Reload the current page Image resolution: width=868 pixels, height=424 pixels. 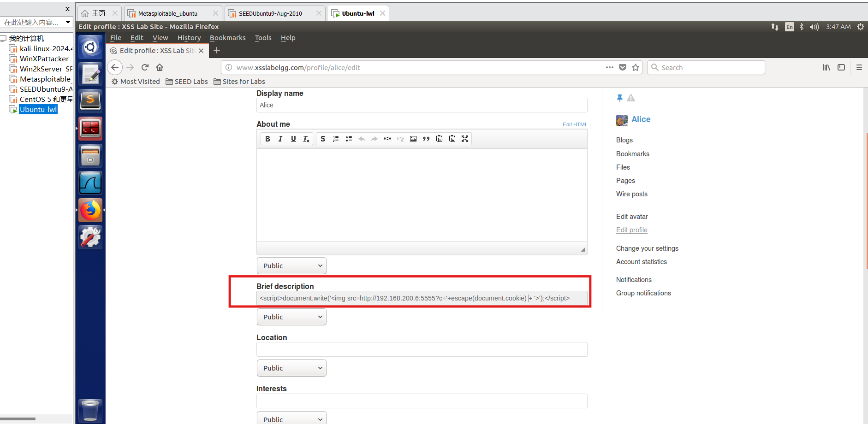pos(145,67)
